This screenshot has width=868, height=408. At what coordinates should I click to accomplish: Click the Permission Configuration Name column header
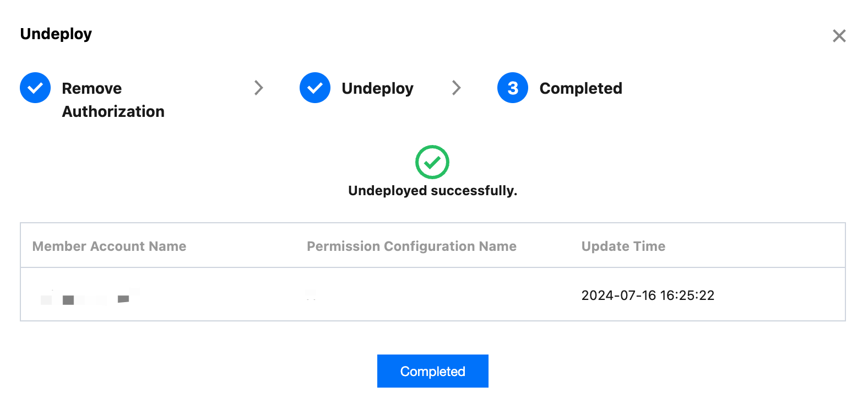coord(411,246)
